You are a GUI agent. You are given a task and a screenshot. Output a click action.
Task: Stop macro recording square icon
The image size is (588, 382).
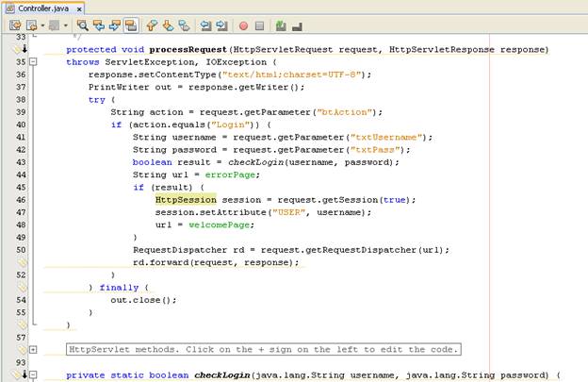click(259, 25)
